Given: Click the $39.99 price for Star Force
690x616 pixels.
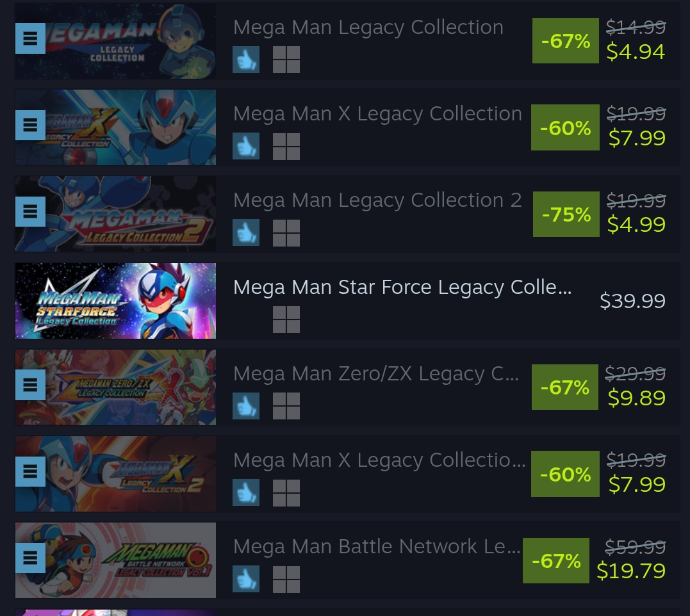Looking at the screenshot, I should click(x=632, y=301).
